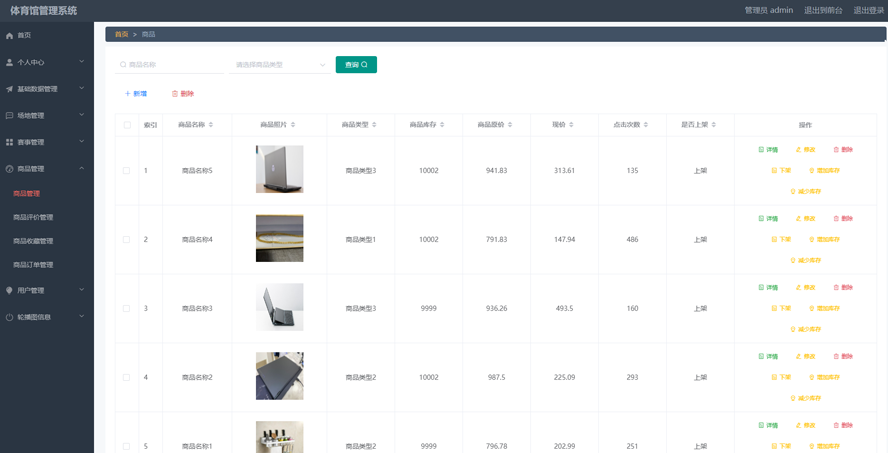
Task: Click the 增加库存 icon for 商品名称3
Action: click(x=812, y=309)
